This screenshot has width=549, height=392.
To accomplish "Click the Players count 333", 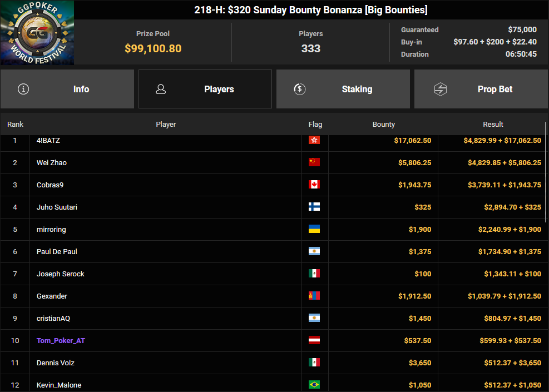I will (x=311, y=48).
